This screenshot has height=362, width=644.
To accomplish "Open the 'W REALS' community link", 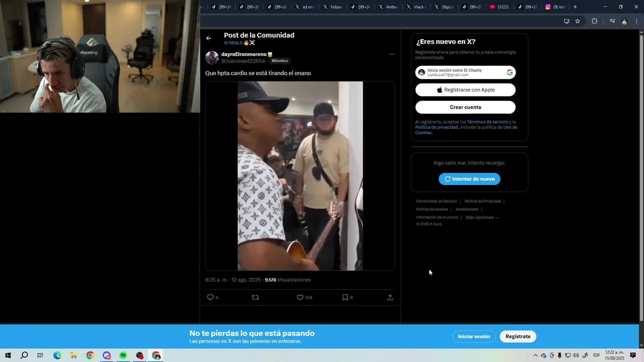I will tap(239, 43).
